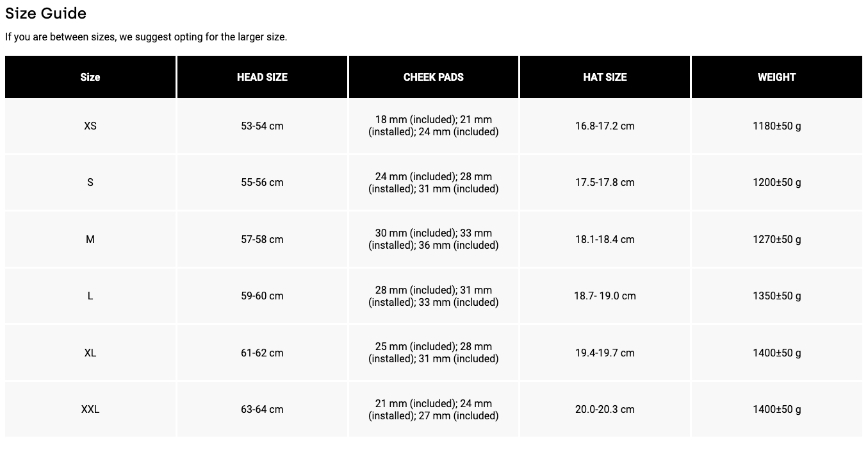Click the 55-56 cm head size cell

coord(262,183)
